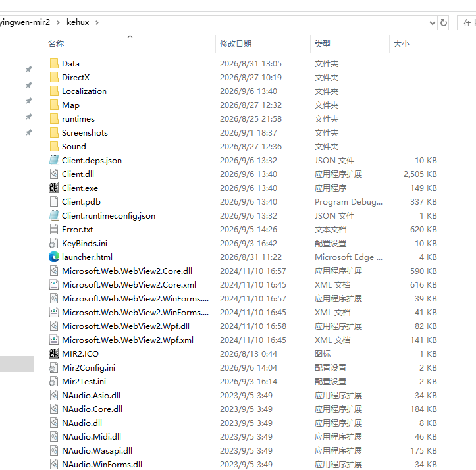Click the Client.pdb file icon

tap(54, 201)
